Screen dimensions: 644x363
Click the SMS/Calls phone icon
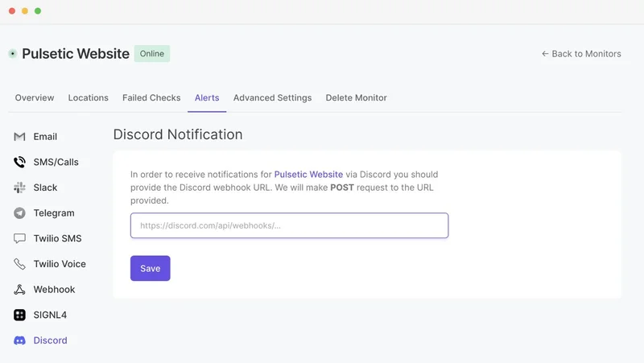pyautogui.click(x=19, y=163)
